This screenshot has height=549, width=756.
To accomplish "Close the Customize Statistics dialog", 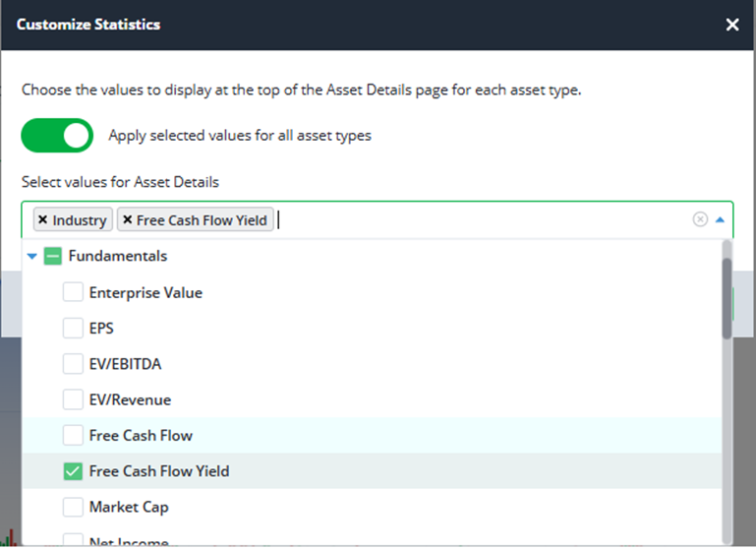I will click(732, 25).
